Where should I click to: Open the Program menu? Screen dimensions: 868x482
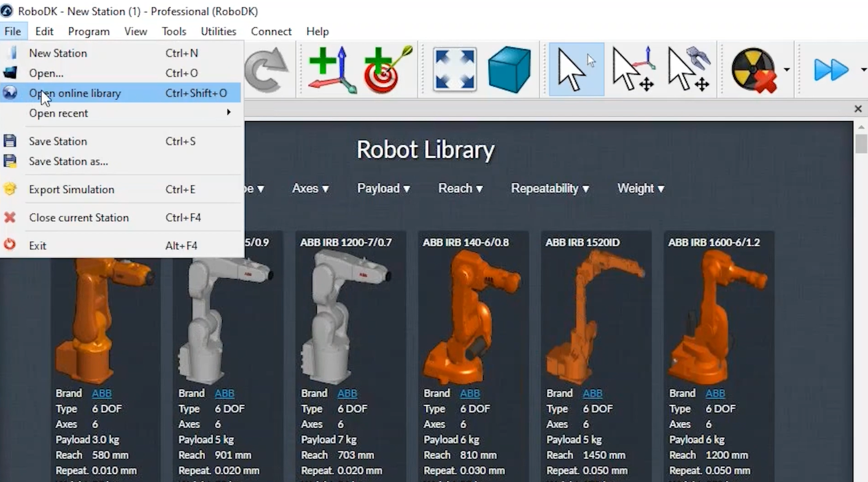[x=88, y=31]
